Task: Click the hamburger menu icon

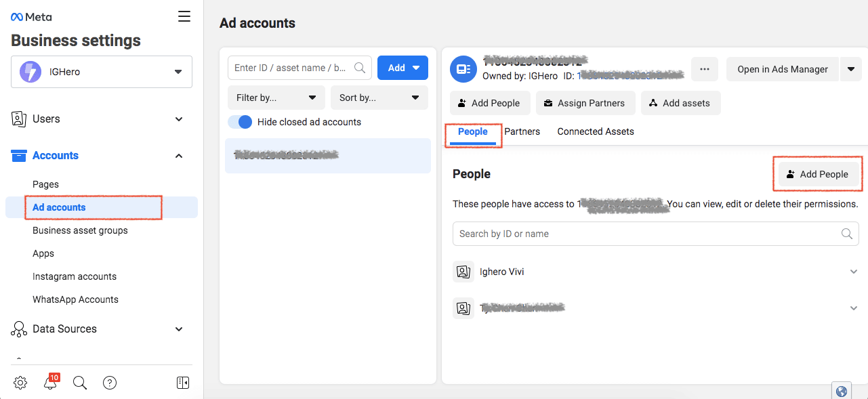Action: click(184, 17)
